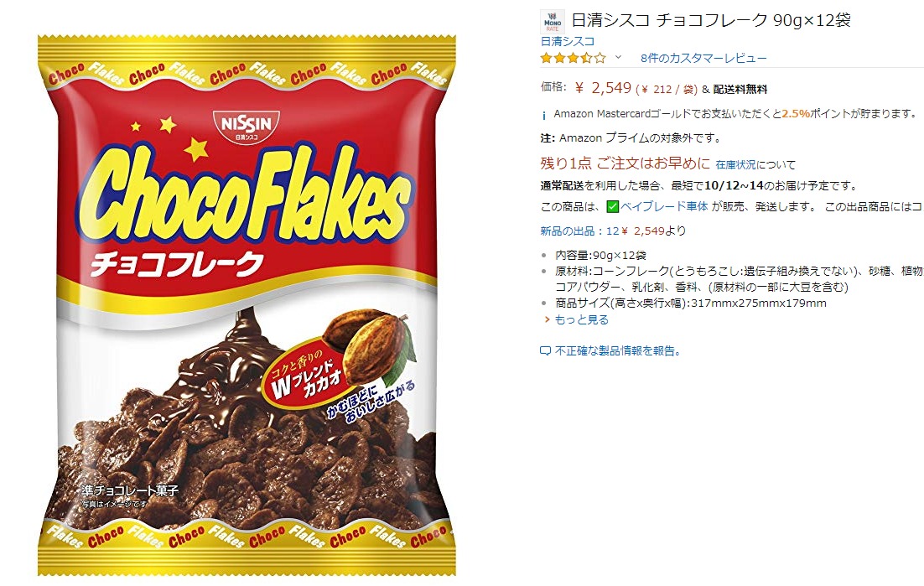Viewport: 924px width, 586px height.
Task: Click the star rating icons
Action: pyautogui.click(x=573, y=58)
